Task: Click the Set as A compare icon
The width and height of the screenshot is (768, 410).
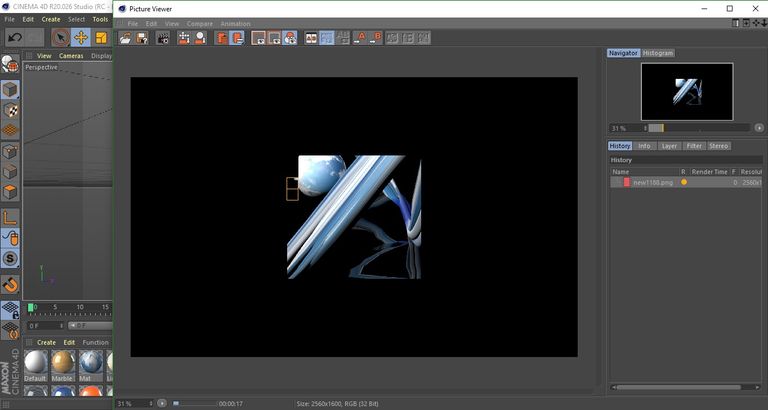Action: click(360, 38)
